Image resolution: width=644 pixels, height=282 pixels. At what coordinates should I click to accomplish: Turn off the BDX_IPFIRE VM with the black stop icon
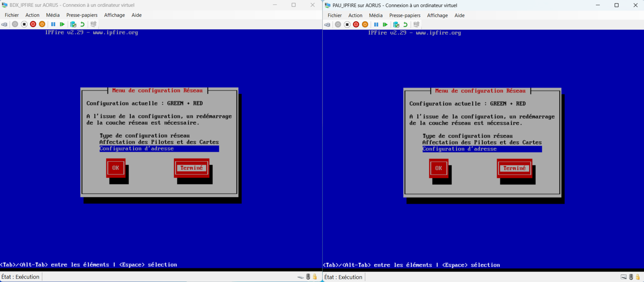point(24,24)
